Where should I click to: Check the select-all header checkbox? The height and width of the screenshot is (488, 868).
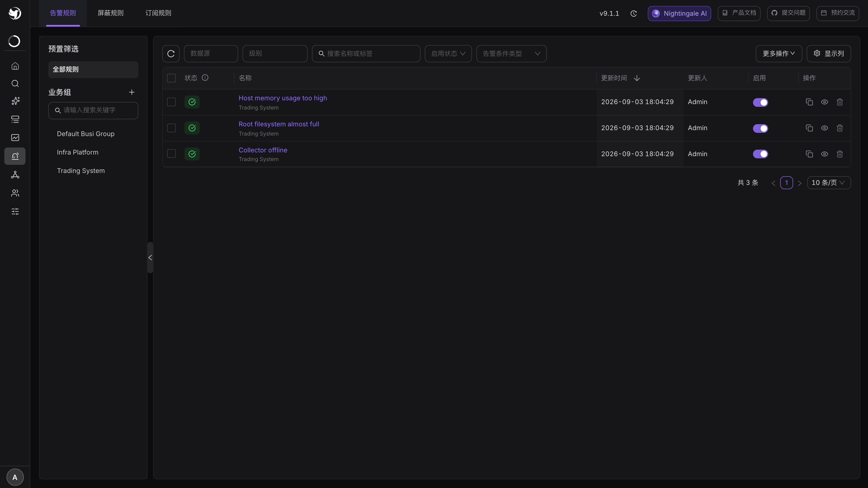171,78
